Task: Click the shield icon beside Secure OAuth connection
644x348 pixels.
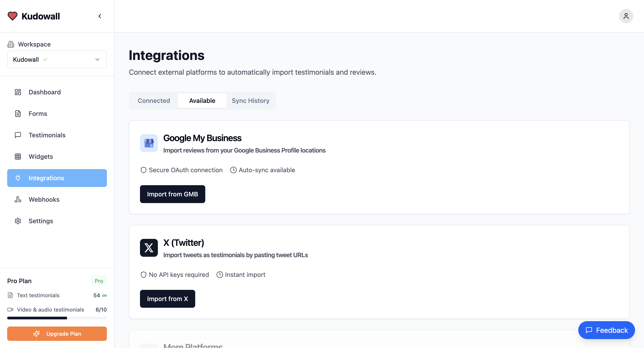Action: pos(143,170)
